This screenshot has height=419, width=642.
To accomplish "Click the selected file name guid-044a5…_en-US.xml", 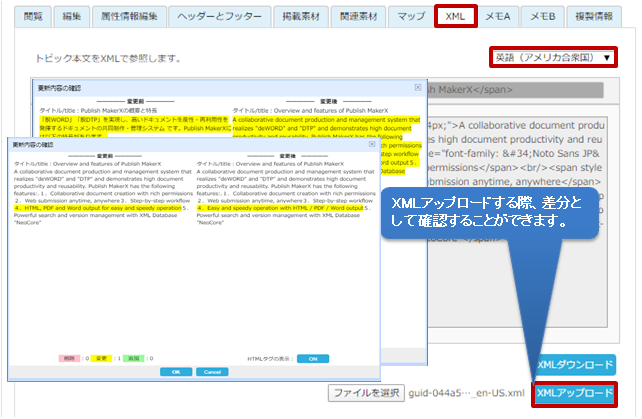I will pos(466,393).
